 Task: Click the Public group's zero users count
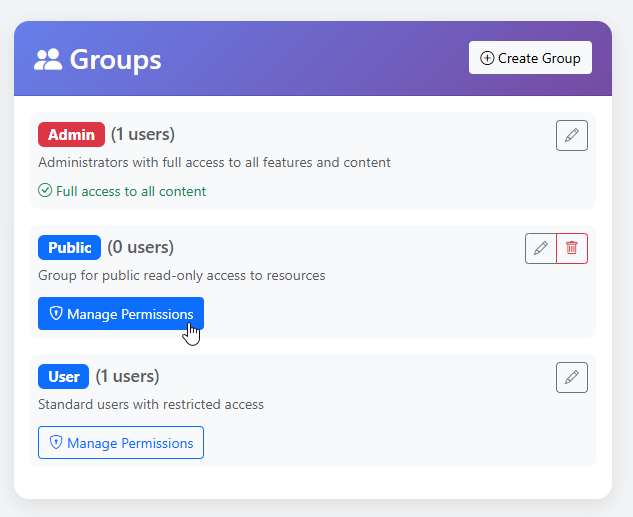[141, 247]
